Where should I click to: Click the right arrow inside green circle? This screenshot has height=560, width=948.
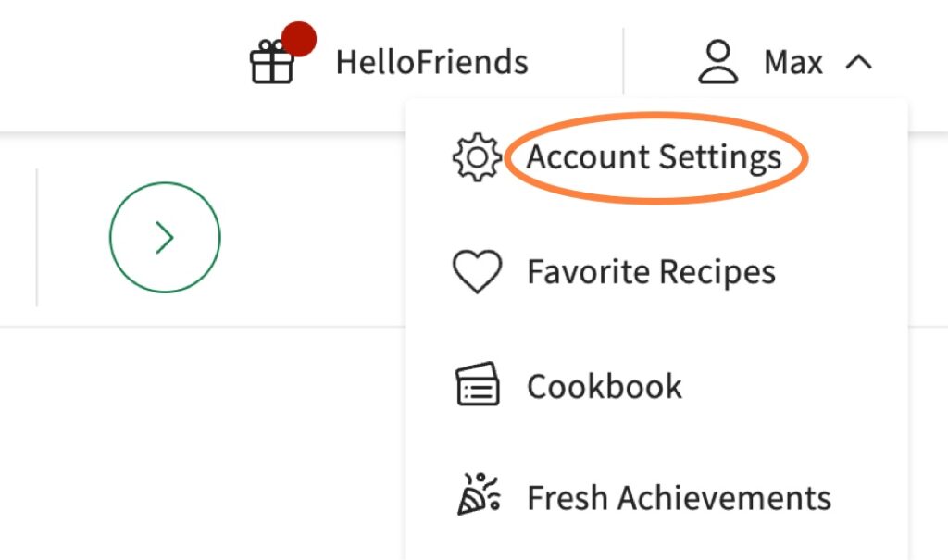click(165, 238)
